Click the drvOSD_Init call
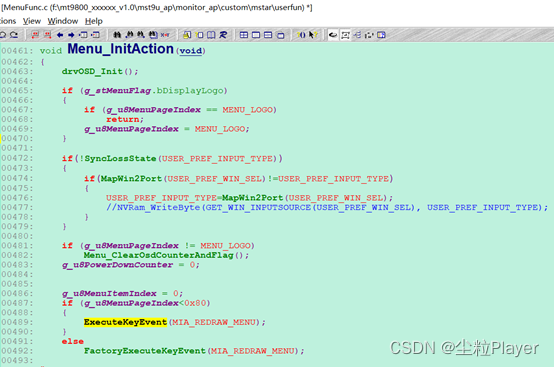 (92, 72)
